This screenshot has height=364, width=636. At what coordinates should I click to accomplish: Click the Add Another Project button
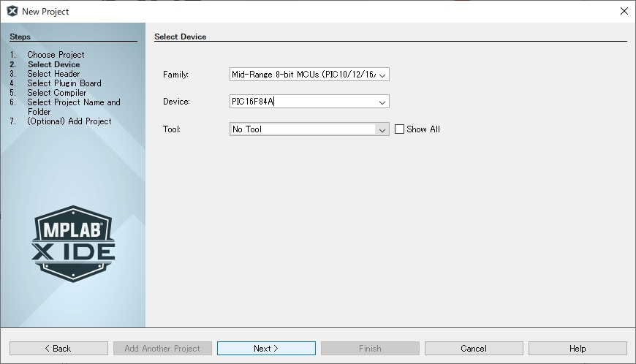162,349
